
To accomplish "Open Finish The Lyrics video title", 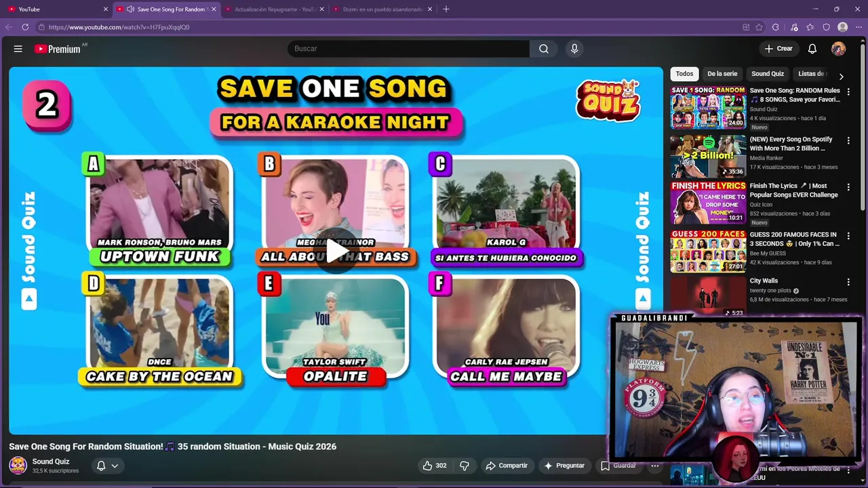I will point(794,190).
